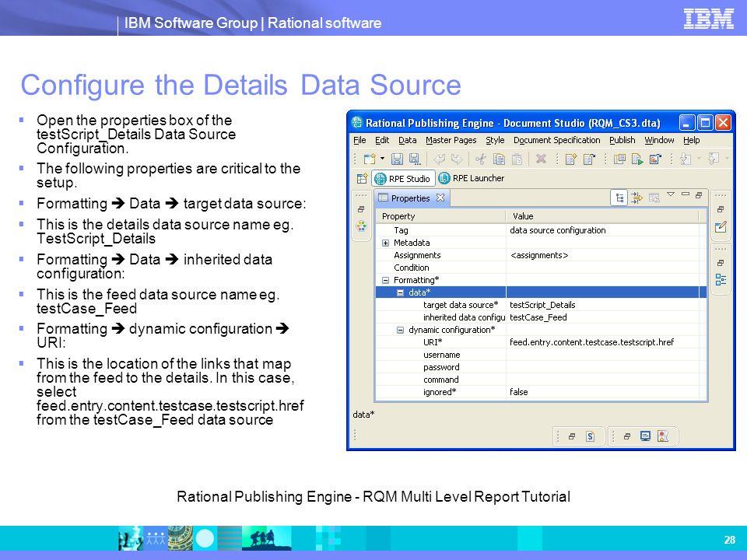Click the outline list icon in right sidebar
The image size is (747, 560).
(x=721, y=279)
